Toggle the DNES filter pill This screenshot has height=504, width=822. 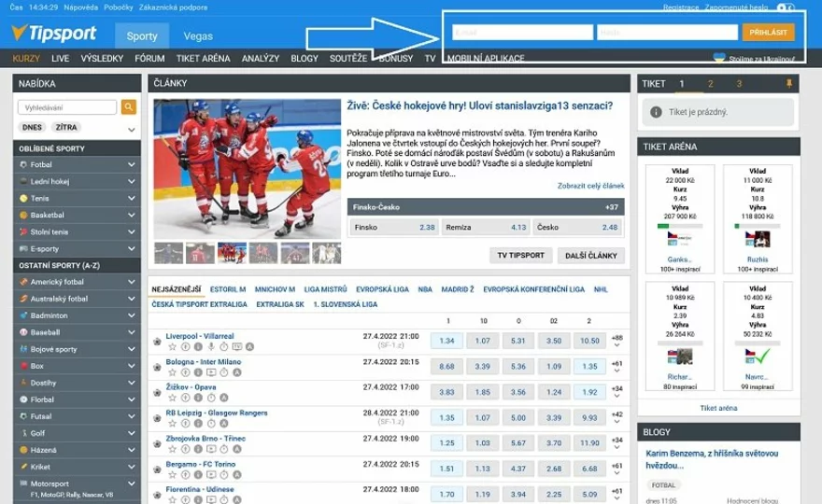pos(32,127)
